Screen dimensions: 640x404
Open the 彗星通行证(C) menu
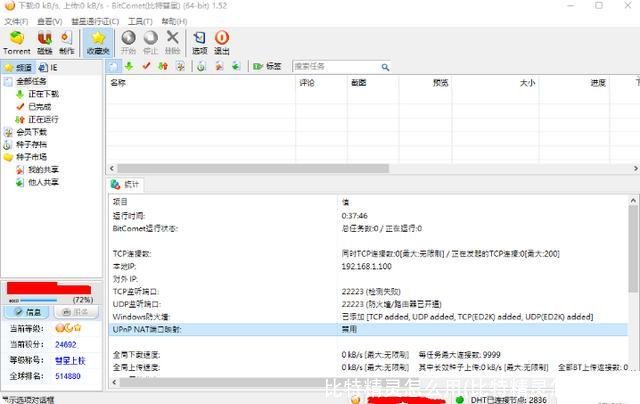tap(95, 21)
